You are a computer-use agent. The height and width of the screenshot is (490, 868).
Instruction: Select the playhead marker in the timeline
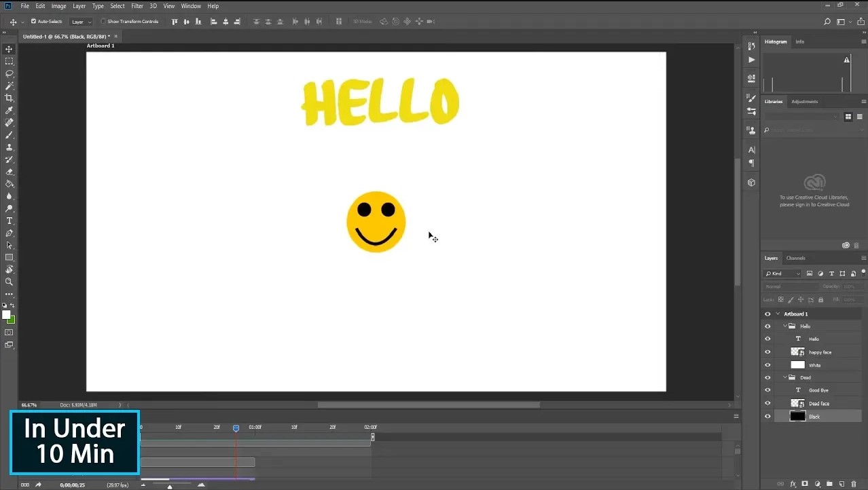coord(236,428)
